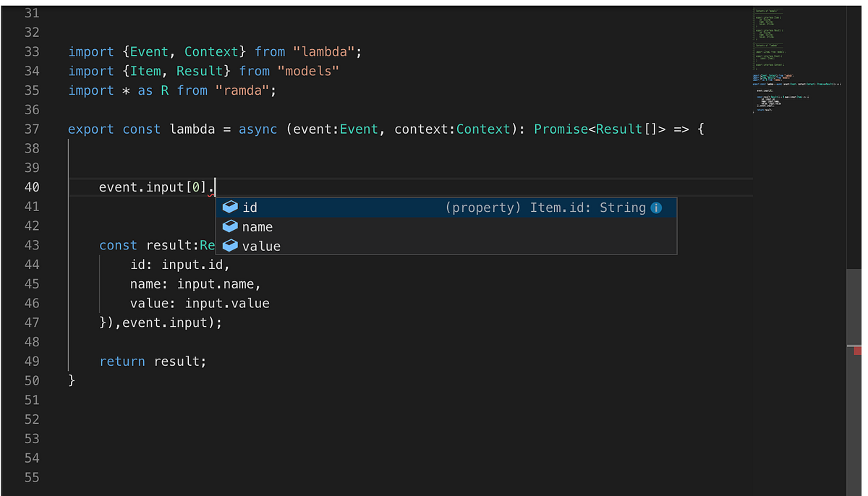Image resolution: width=868 pixels, height=496 pixels.
Task: Click the property cube icon next to id
Action: tap(229, 207)
